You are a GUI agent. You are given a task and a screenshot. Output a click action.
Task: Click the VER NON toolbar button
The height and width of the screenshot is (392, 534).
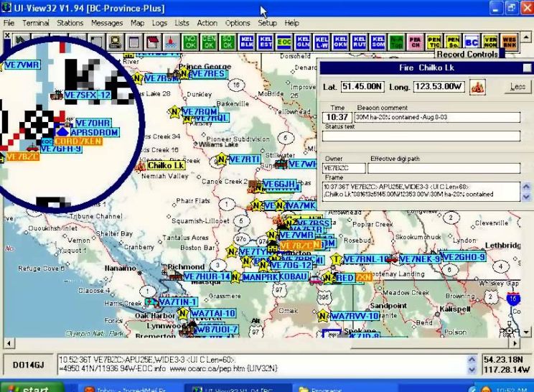[x=490, y=42]
